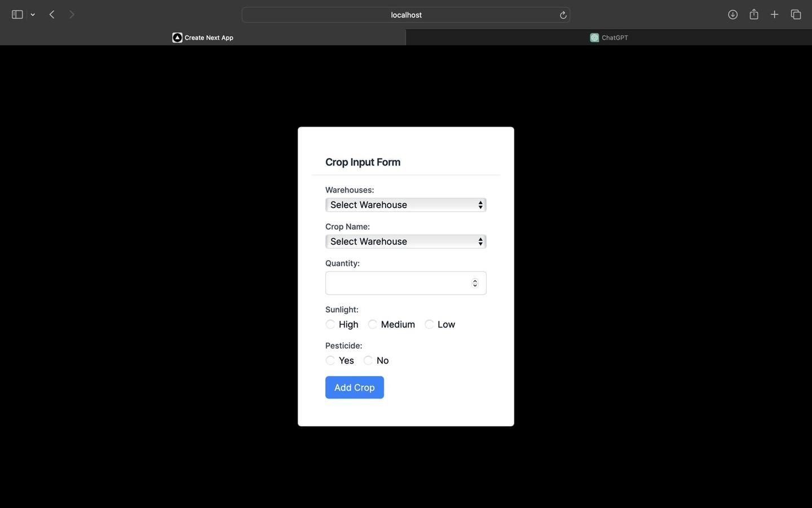
Task: Click the Crop Name: label
Action: (347, 227)
